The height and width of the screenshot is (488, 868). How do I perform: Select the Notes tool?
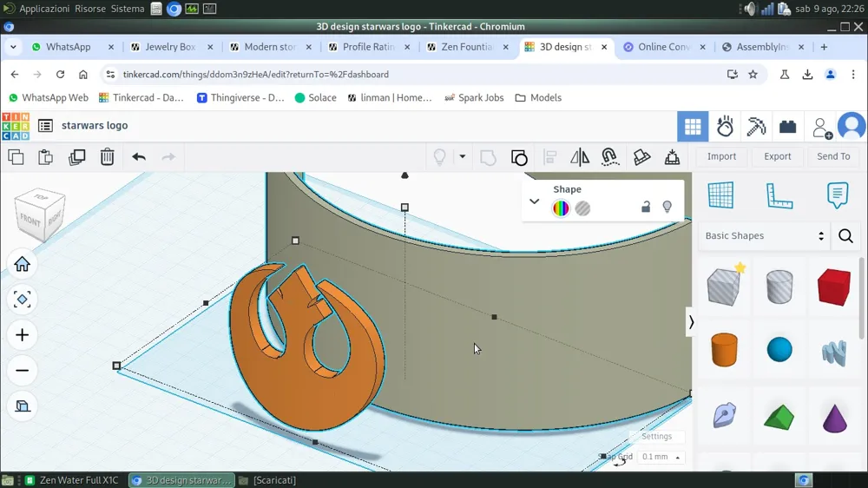[x=838, y=195]
